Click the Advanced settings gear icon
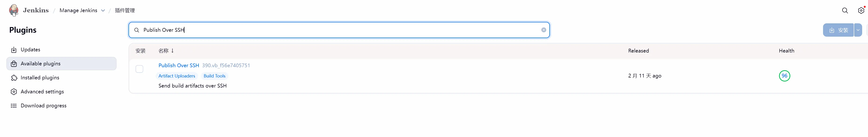Viewport: 868px width, 137px height. (x=14, y=92)
